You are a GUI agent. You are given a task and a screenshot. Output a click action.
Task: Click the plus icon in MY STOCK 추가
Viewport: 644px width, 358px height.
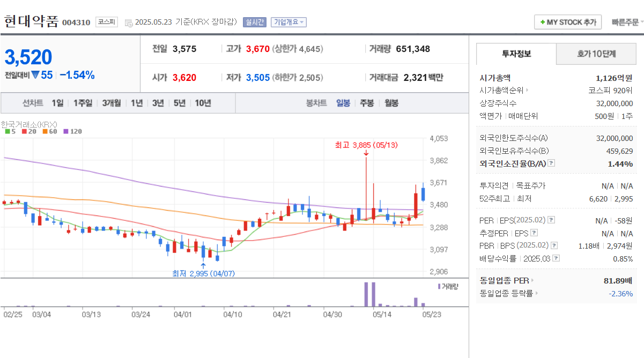point(543,23)
